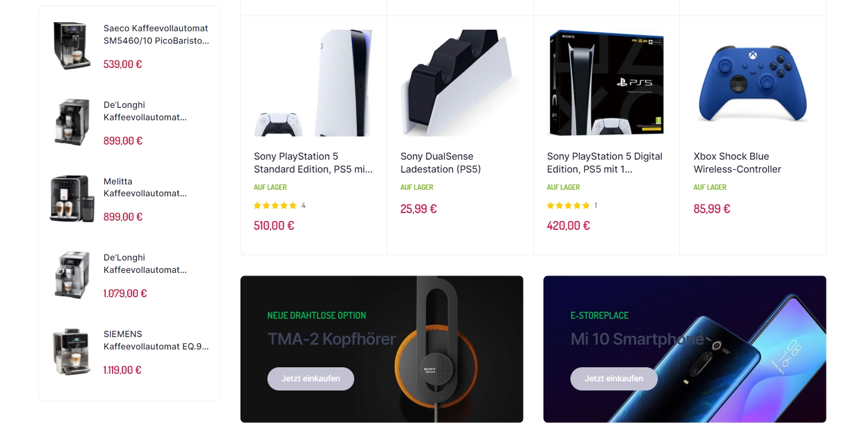This screenshot has width=868, height=432.
Task: Open the Melitta Kaffeevollautomat product title
Action: [145, 187]
